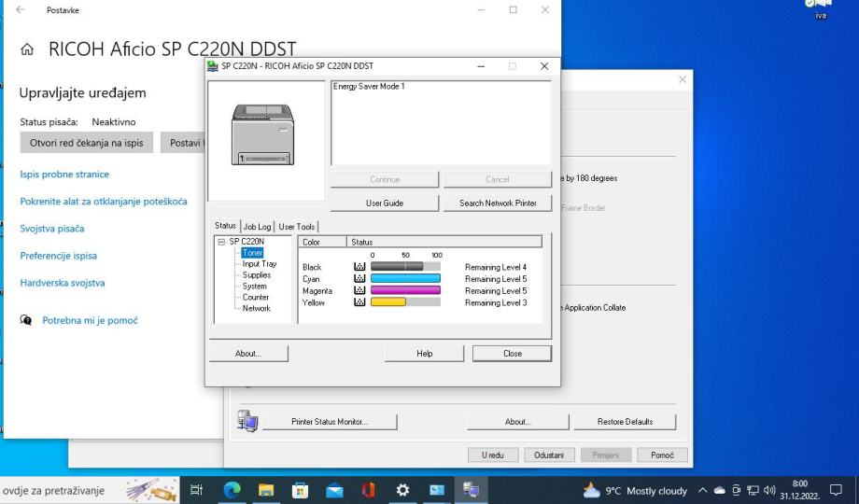The image size is (859, 504).
Task: Collapse the SP C220N tree node
Action: click(x=221, y=242)
